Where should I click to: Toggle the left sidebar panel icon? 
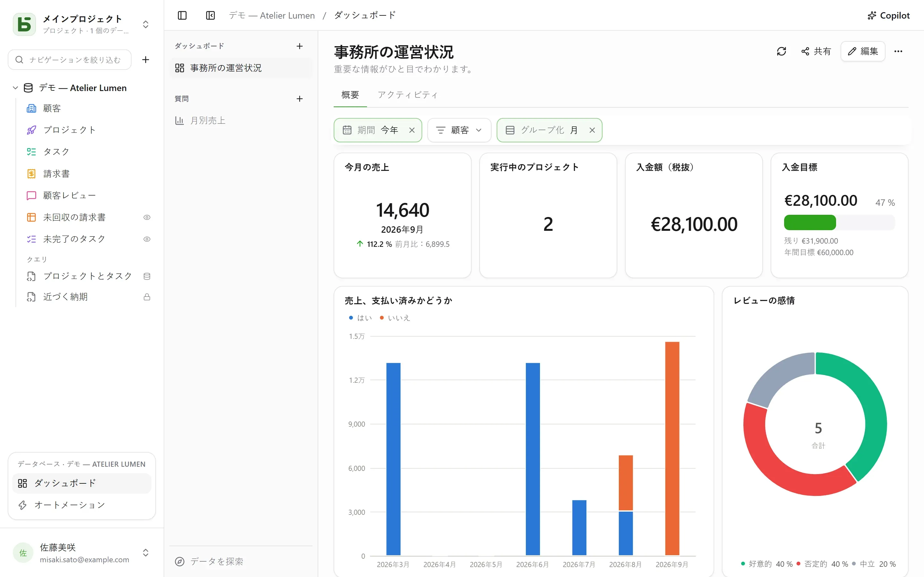[182, 15]
